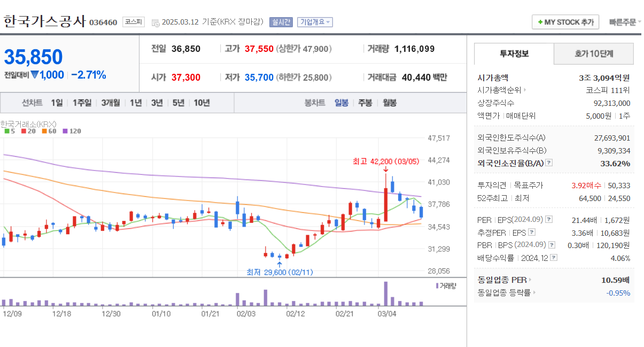644x347 pixels.
Task: Select the 1일 line chart range
Action: pyautogui.click(x=57, y=103)
